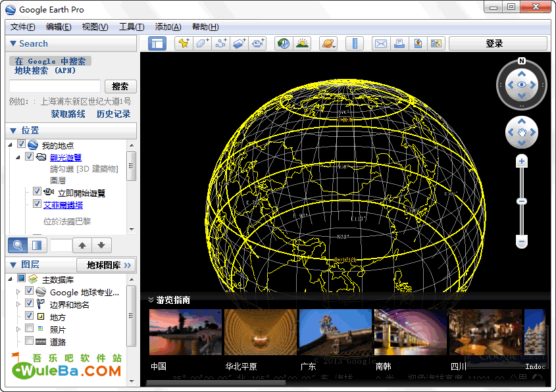Enable the 道路 layer checkbox
Screen dimensions: 556x392
pyautogui.click(x=30, y=341)
